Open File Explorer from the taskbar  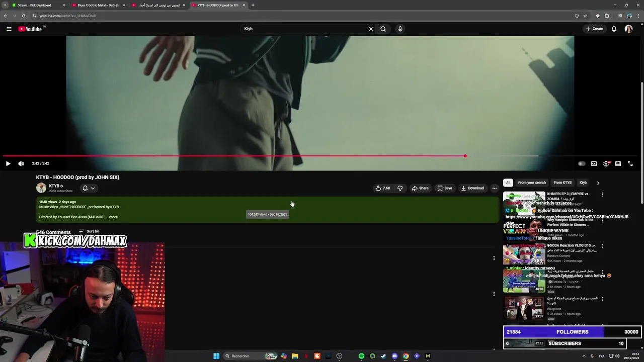point(295,356)
